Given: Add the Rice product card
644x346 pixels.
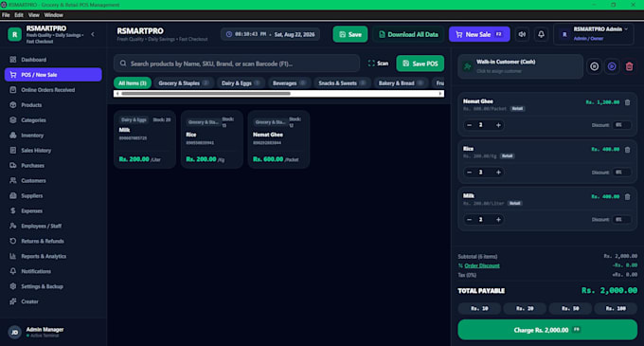Looking at the screenshot, I should click(212, 139).
